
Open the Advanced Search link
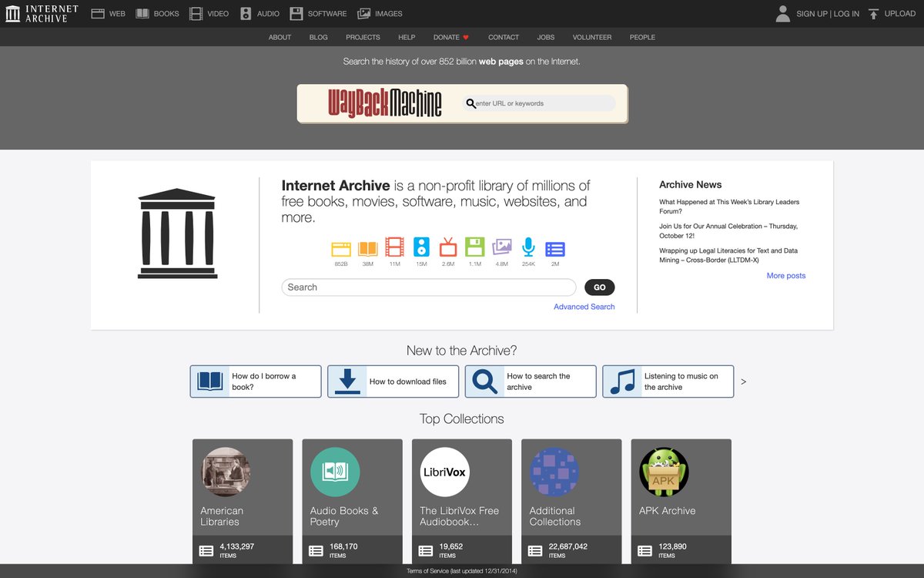point(584,307)
